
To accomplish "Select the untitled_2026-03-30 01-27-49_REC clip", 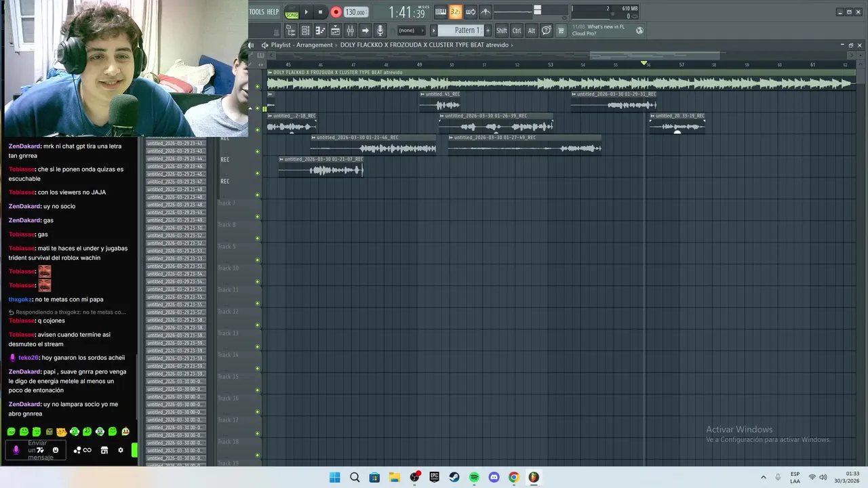I will pyautogui.click(x=524, y=145).
